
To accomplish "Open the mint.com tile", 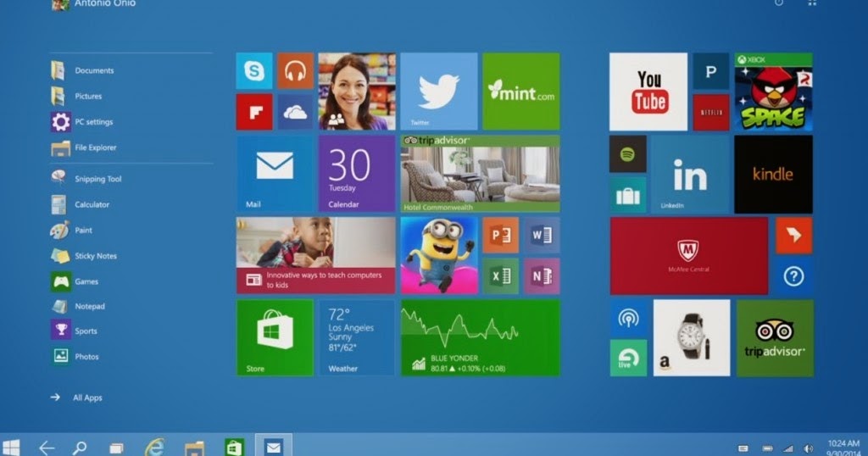I will (x=521, y=92).
